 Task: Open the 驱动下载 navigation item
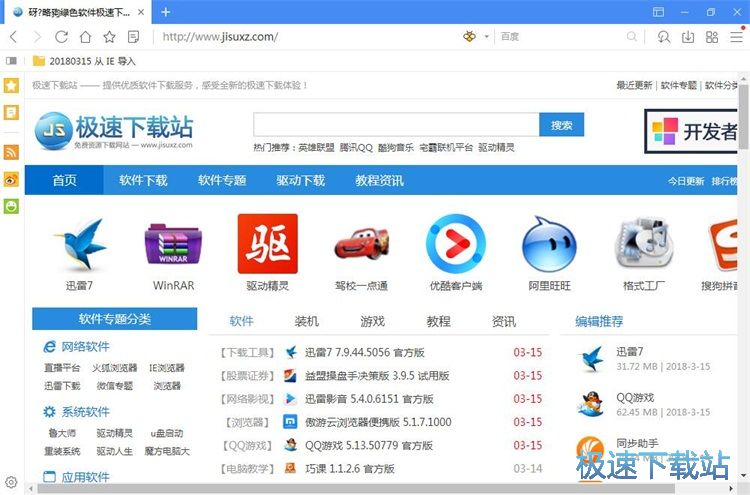pos(300,180)
